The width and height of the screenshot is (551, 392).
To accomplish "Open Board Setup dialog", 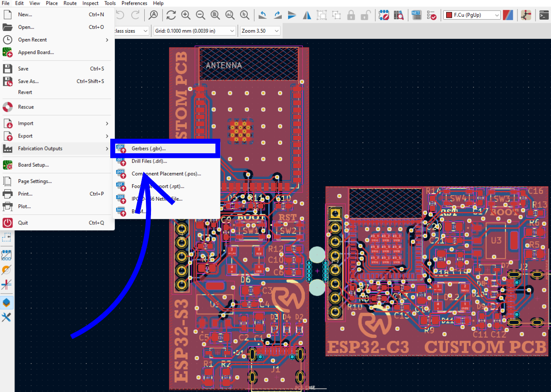I will [x=57, y=165].
